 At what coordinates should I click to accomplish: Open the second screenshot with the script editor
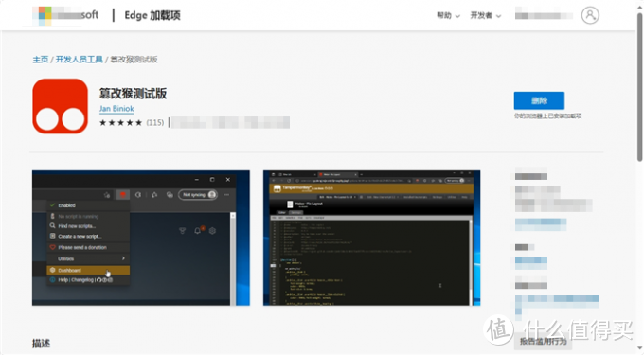click(371, 238)
